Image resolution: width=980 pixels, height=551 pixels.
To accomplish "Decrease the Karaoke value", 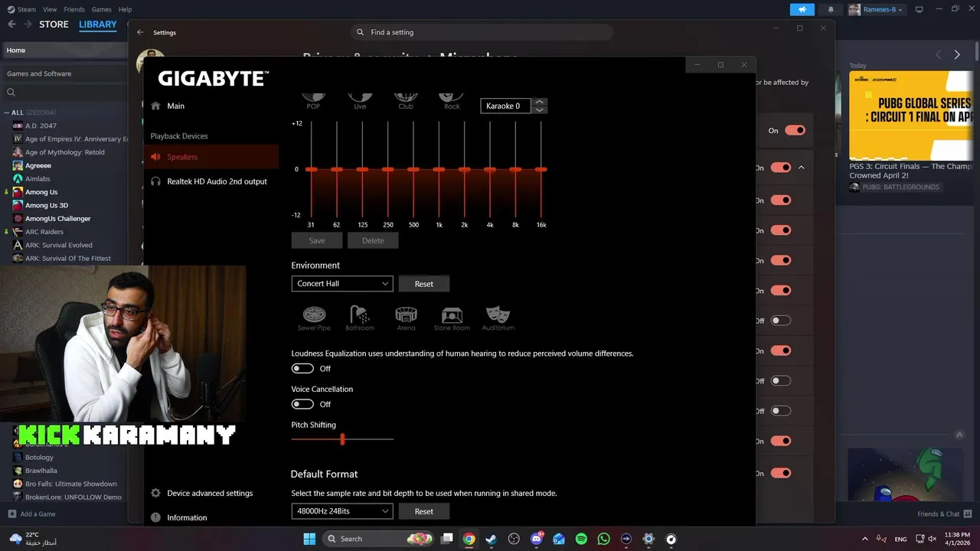I will pyautogui.click(x=540, y=109).
